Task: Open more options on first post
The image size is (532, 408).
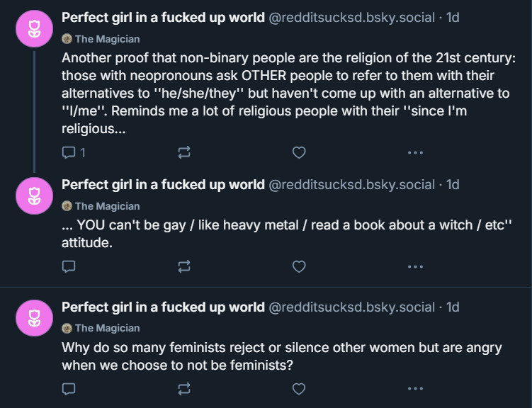Action: (x=415, y=152)
